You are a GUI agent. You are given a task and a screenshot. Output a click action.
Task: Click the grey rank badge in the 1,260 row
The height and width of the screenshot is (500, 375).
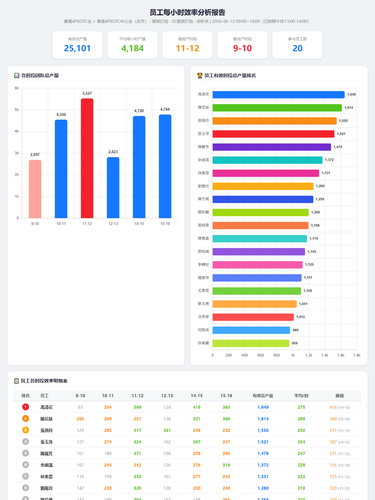pos(25,488)
